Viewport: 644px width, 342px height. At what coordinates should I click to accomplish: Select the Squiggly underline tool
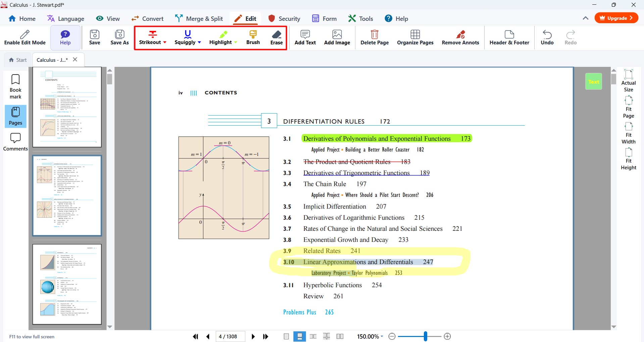pyautogui.click(x=185, y=37)
